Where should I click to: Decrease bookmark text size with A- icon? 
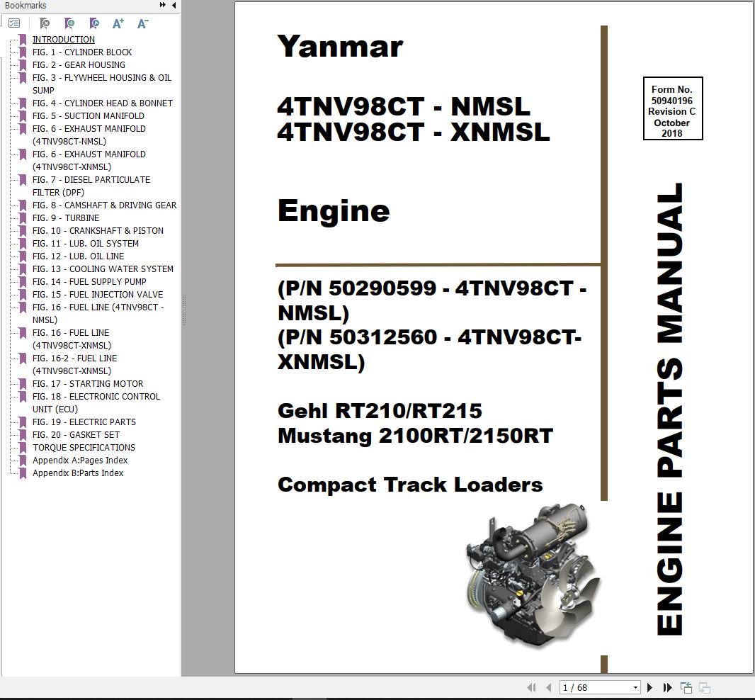click(x=143, y=23)
